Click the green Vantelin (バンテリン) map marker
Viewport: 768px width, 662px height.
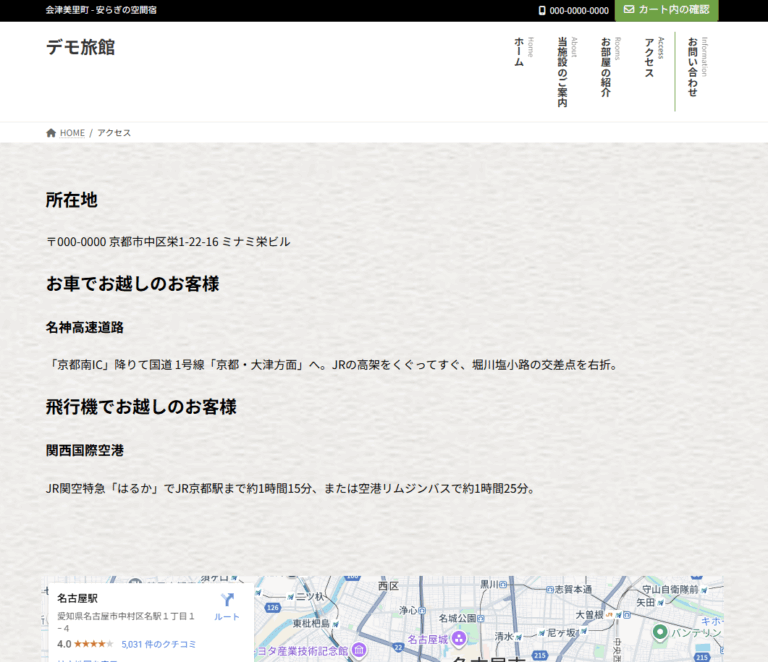pos(660,632)
